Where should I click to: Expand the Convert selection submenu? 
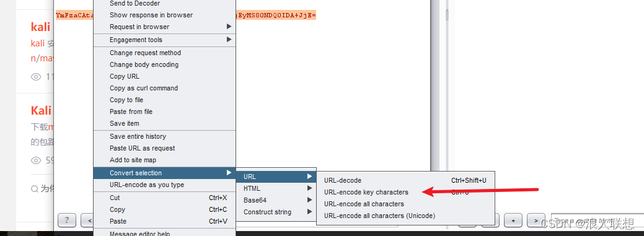[165, 173]
